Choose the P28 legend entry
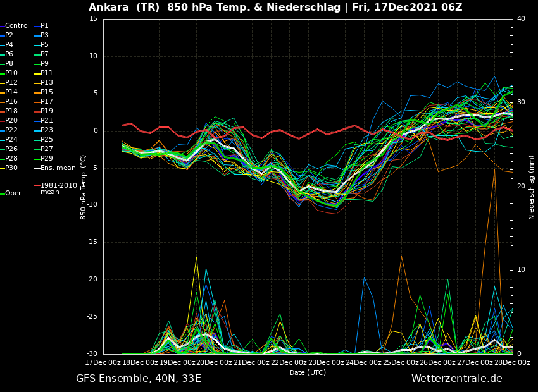538x392 pixels. pyautogui.click(x=9, y=159)
